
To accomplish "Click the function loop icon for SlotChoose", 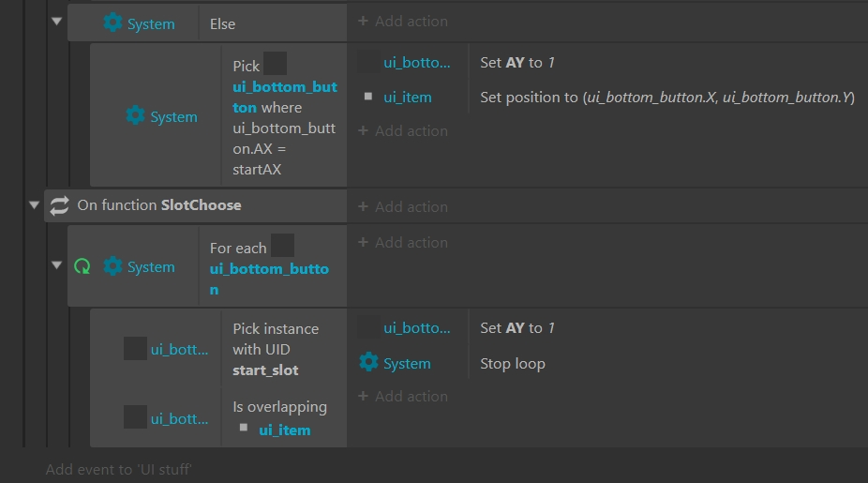I will (59, 205).
